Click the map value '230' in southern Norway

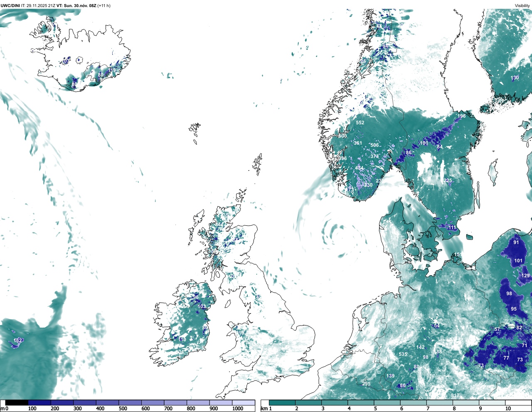point(368,185)
